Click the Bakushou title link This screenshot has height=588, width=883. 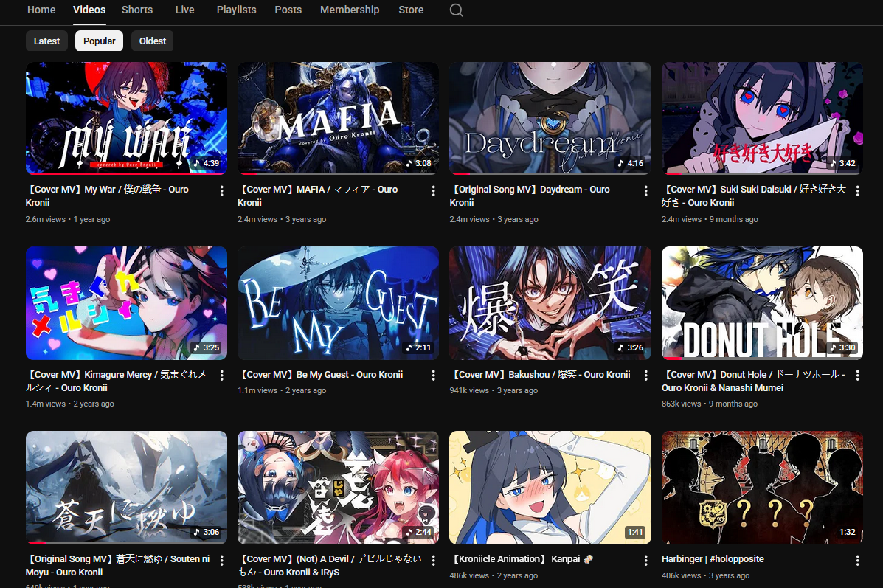tap(541, 375)
